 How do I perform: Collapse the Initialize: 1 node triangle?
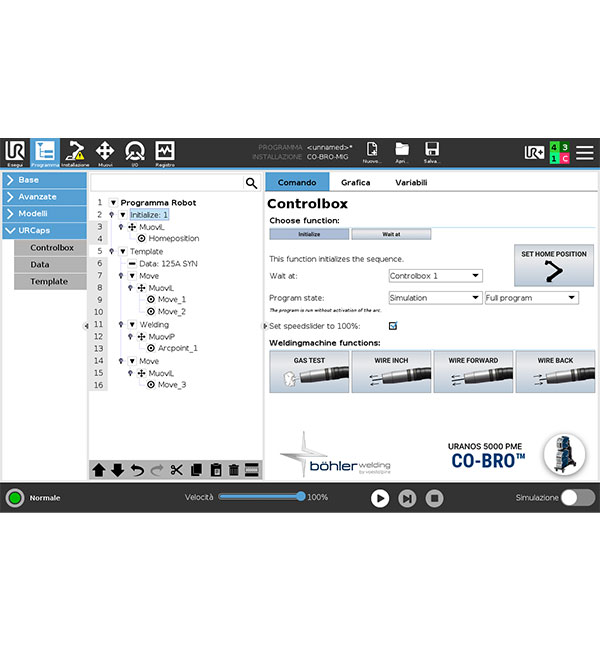coord(123,215)
